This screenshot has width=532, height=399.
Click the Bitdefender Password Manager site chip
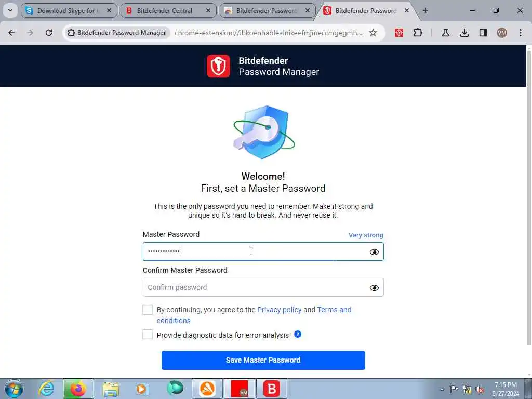[117, 33]
